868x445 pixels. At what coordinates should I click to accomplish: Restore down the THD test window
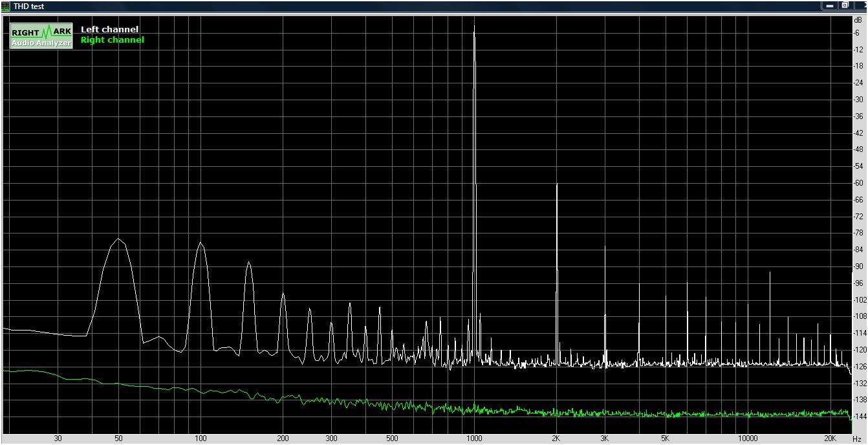pyautogui.click(x=845, y=5)
